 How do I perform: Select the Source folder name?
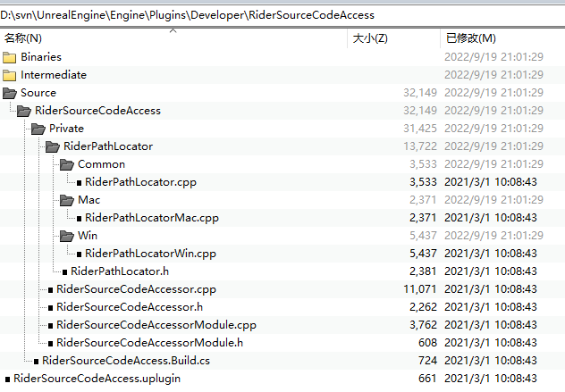(x=38, y=93)
